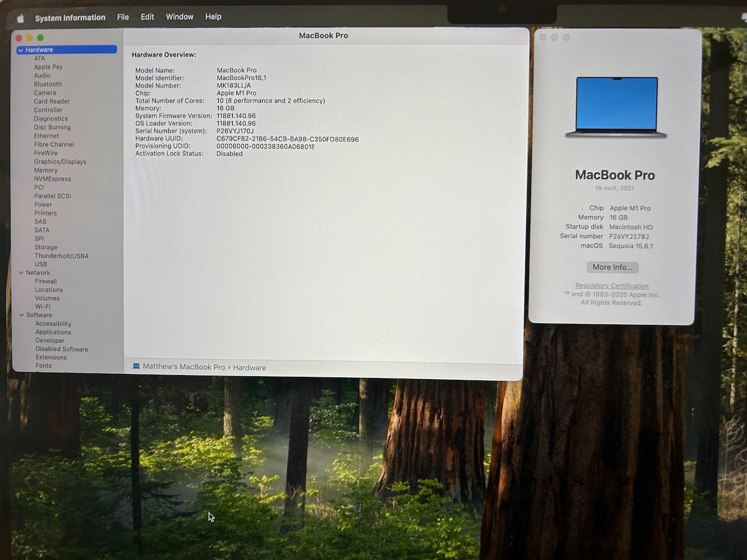
Task: Collapse the Hardware section chevron
Action: [x=21, y=50]
